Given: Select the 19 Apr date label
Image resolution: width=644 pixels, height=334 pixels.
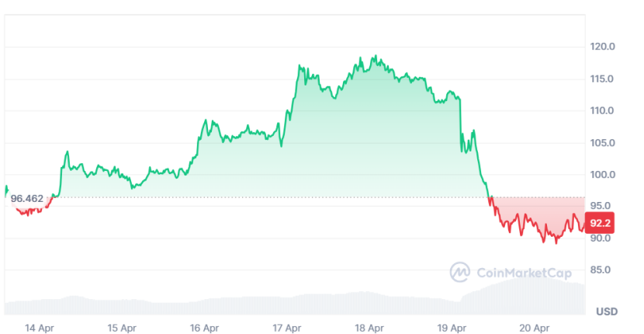Looking at the screenshot, I should click(x=454, y=328).
